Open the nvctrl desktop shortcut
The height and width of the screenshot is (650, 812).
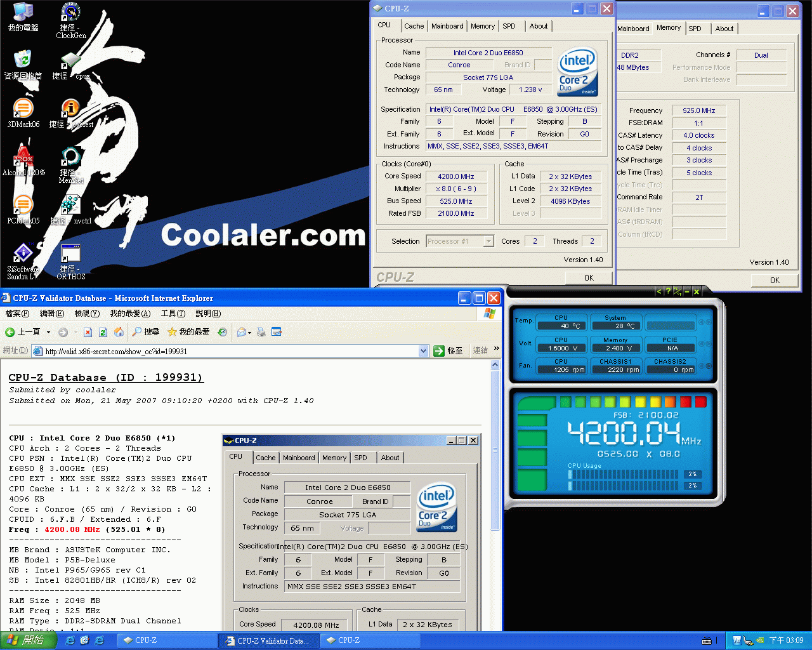click(x=71, y=210)
